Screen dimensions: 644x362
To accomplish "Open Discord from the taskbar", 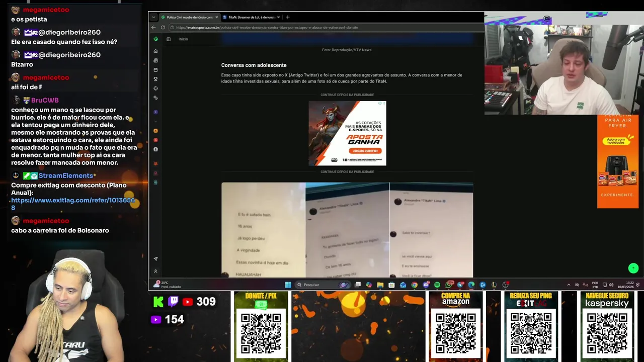I will point(426,285).
